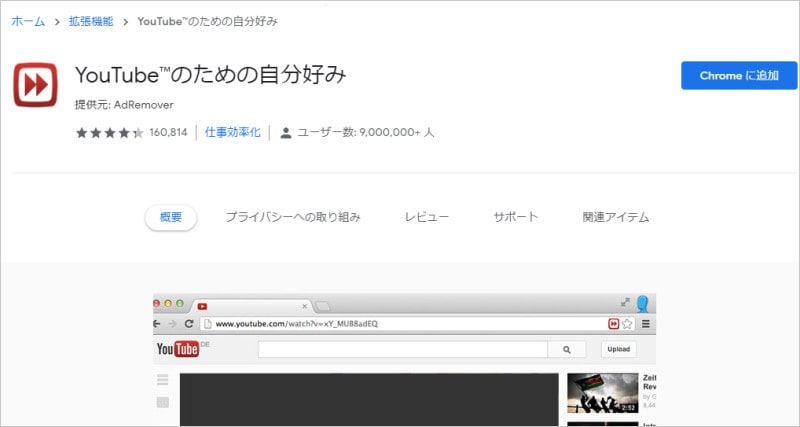
Task: Click the YouTube logo in the preview
Action: click(x=178, y=349)
